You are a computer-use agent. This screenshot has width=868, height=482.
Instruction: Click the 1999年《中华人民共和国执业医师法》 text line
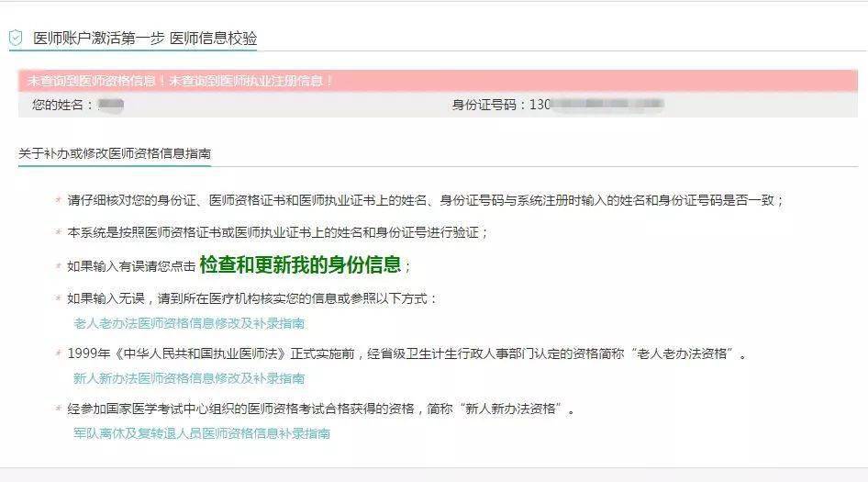click(406, 353)
